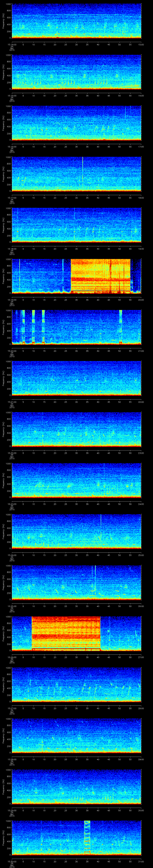Select the 15:25:00 timestamp text
Viewport: 153px width, 868px height.
pos(12,606)
